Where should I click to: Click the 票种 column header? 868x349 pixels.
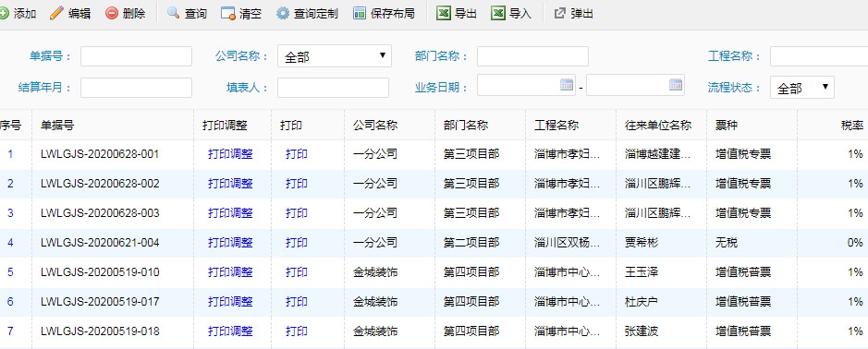pos(727,126)
